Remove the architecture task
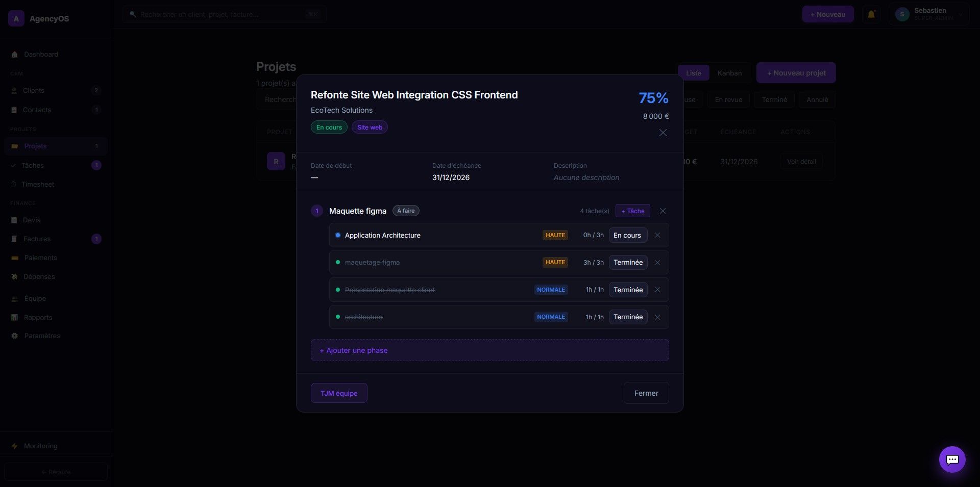980x487 pixels. tap(657, 317)
